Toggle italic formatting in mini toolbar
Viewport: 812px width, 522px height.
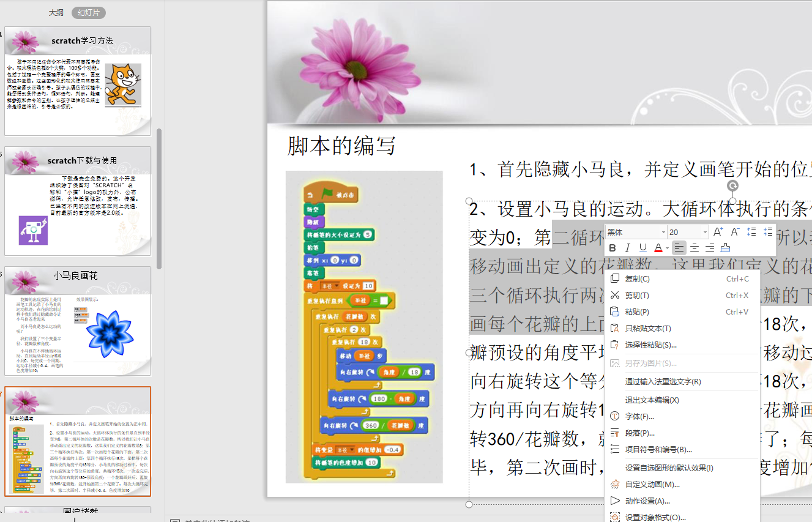point(627,248)
